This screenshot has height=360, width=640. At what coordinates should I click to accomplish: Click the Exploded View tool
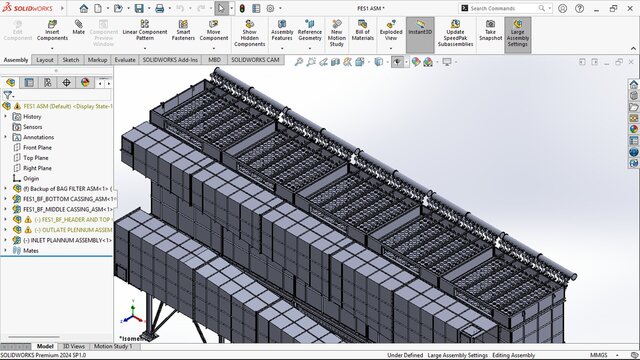[391, 31]
